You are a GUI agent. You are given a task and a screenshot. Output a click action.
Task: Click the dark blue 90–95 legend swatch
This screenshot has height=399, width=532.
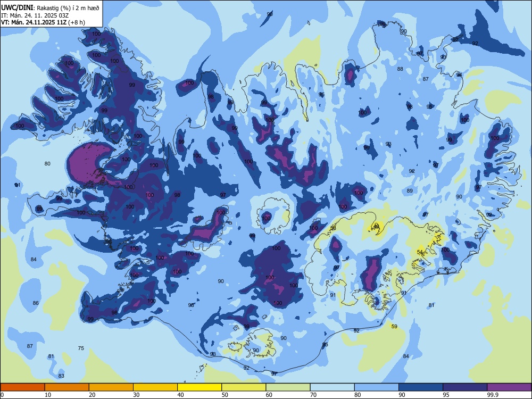[x=421, y=387]
